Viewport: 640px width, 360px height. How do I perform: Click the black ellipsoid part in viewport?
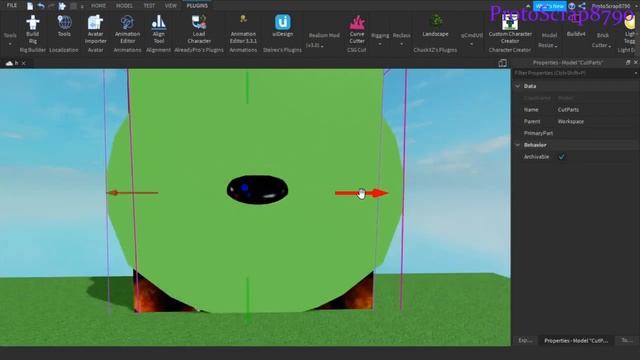[x=257, y=190]
